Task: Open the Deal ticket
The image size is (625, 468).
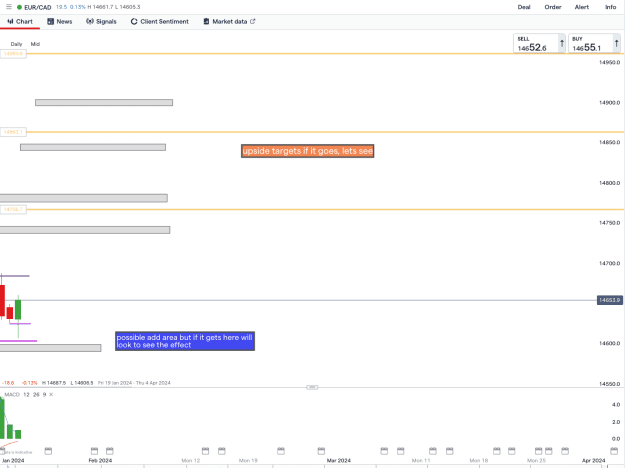Action: (x=524, y=7)
